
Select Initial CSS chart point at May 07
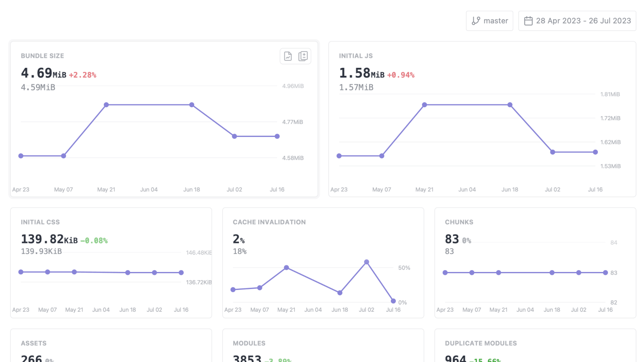pyautogui.click(x=48, y=272)
